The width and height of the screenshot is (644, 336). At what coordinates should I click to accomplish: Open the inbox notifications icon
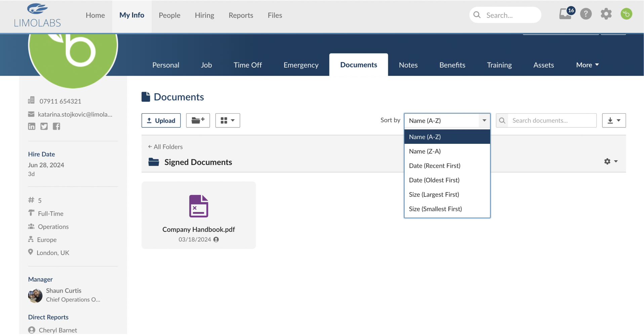coord(566,14)
